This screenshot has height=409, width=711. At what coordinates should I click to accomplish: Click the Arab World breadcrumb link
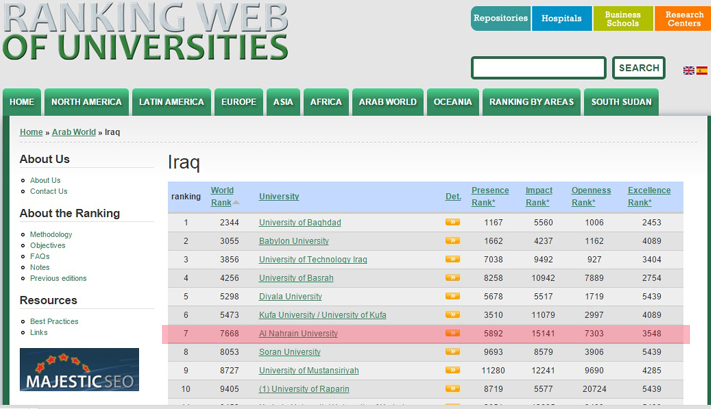[74, 132]
